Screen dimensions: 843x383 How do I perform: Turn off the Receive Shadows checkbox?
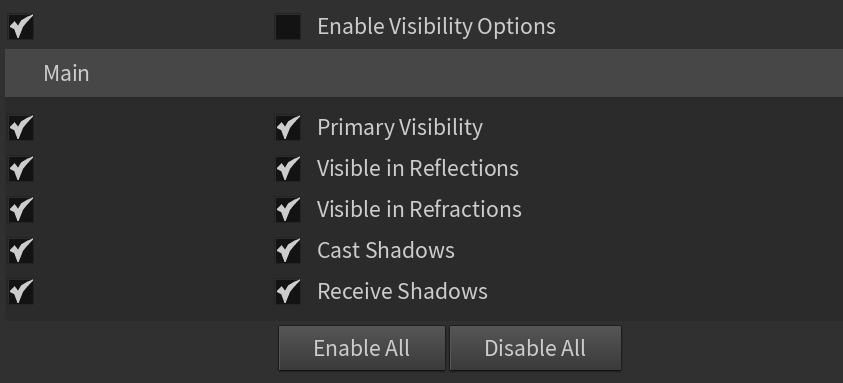[288, 291]
